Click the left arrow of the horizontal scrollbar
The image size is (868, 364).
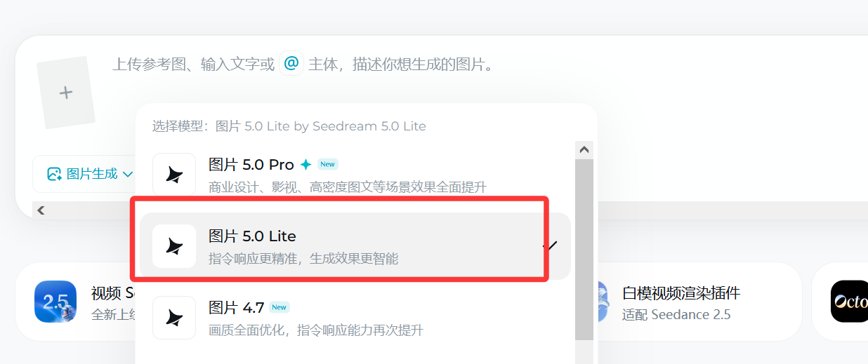click(x=41, y=210)
